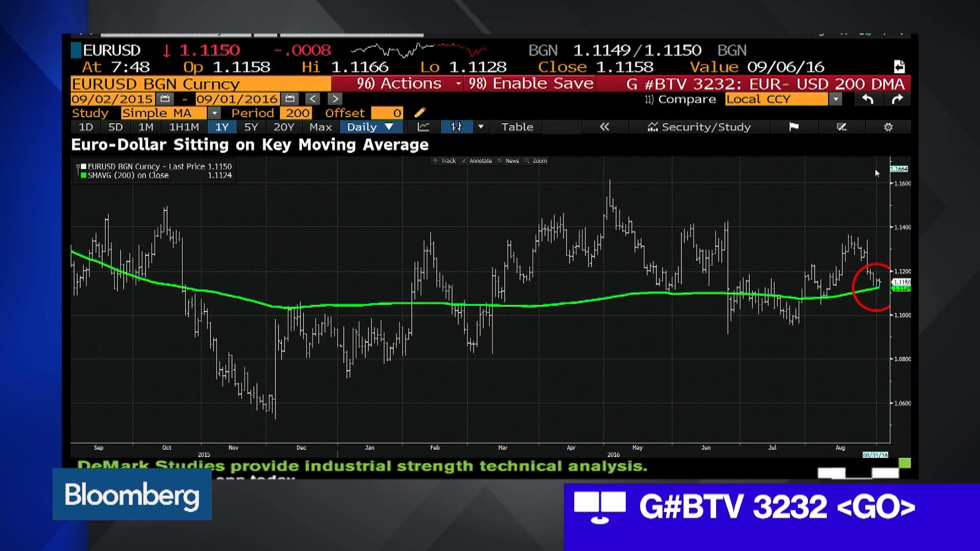Viewport: 980px width, 551px height.
Task: Click the Zoom chart tool
Action: (536, 161)
